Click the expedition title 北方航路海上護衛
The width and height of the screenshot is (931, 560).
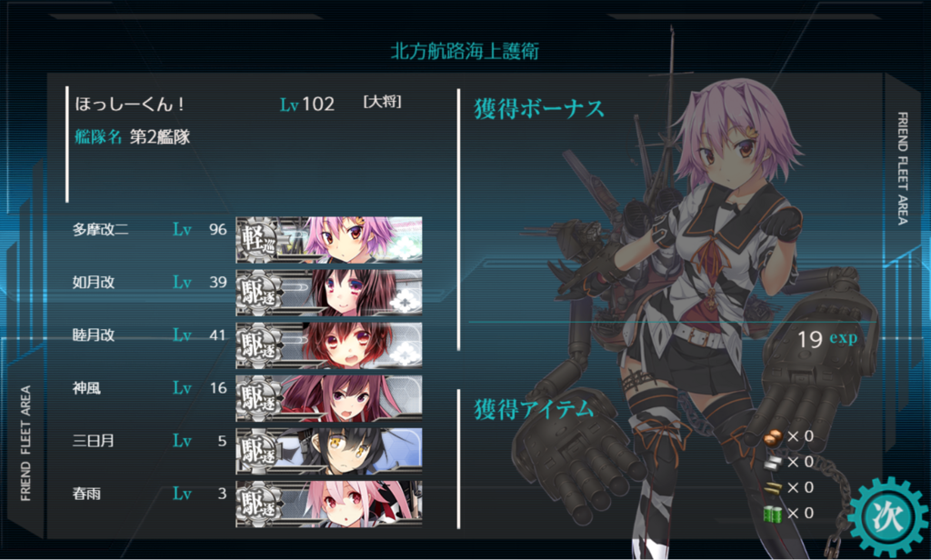coord(465,51)
